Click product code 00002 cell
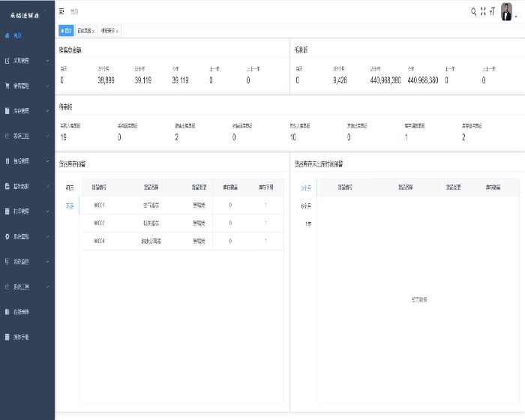The width and height of the screenshot is (525, 420). 99,223
